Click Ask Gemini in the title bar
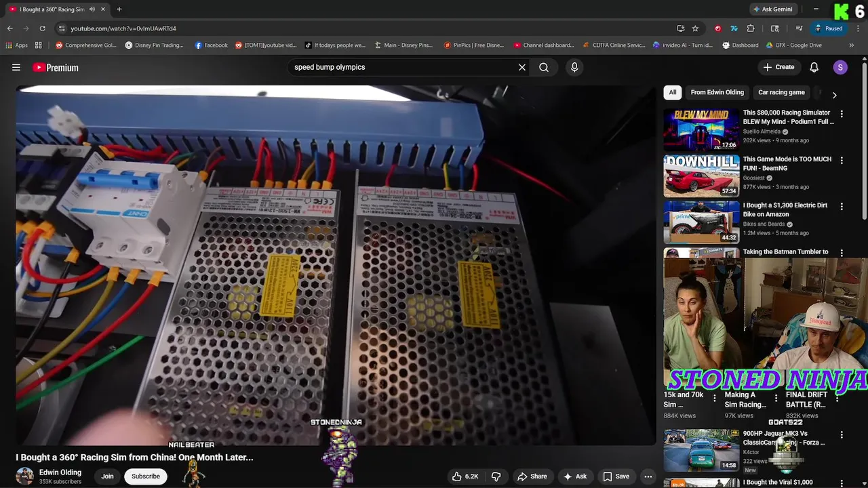 [x=772, y=9]
